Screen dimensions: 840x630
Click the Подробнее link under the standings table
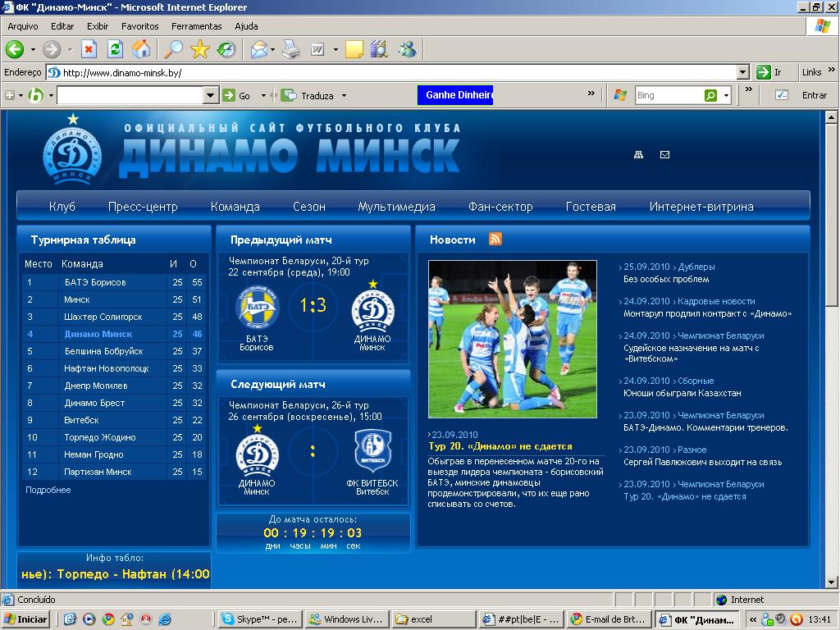click(x=48, y=490)
